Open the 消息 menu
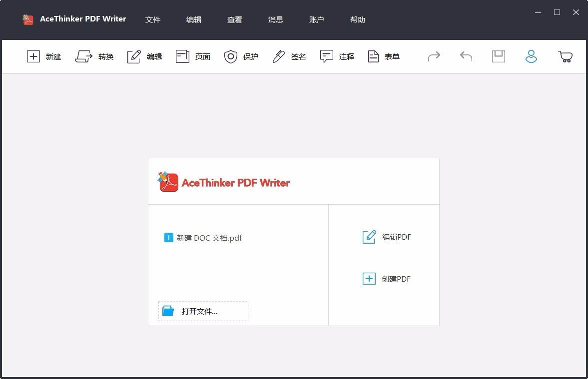The height and width of the screenshot is (379, 588). 276,19
